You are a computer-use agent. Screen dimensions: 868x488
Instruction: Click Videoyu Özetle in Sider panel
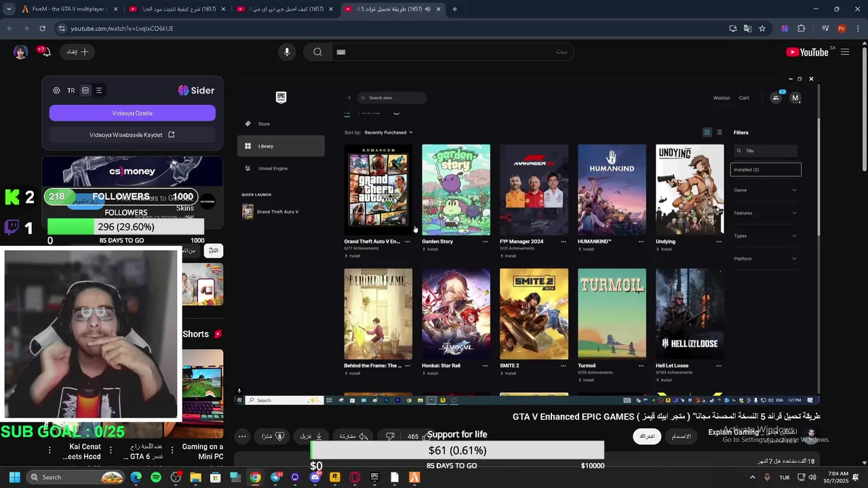click(x=132, y=113)
